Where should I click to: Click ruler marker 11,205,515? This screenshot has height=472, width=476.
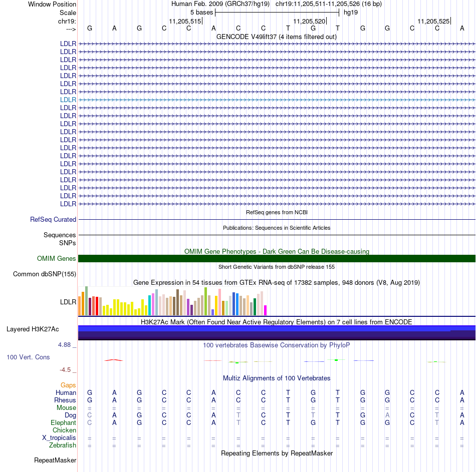(x=185, y=21)
